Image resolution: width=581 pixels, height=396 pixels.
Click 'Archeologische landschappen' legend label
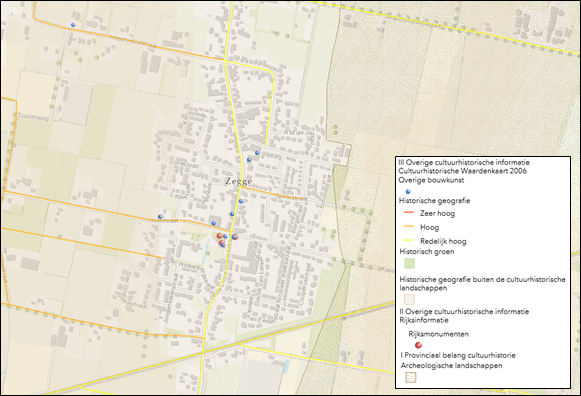(x=451, y=366)
